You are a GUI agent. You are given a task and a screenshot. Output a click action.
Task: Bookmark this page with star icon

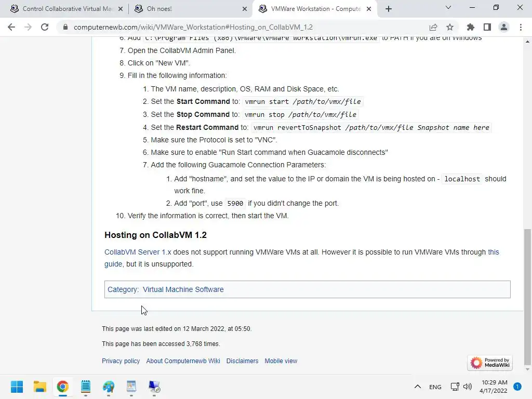(450, 27)
